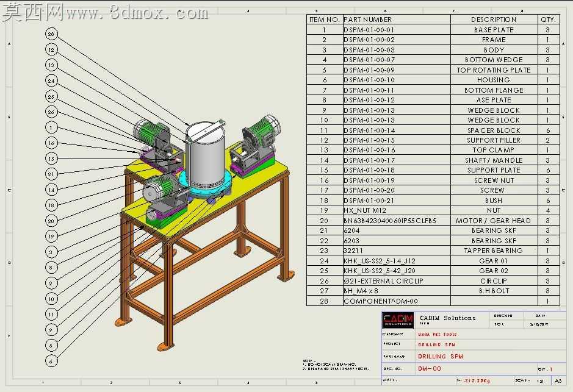Click the A3 sheet size box
This screenshot has width=573, height=392.
pos(558,380)
